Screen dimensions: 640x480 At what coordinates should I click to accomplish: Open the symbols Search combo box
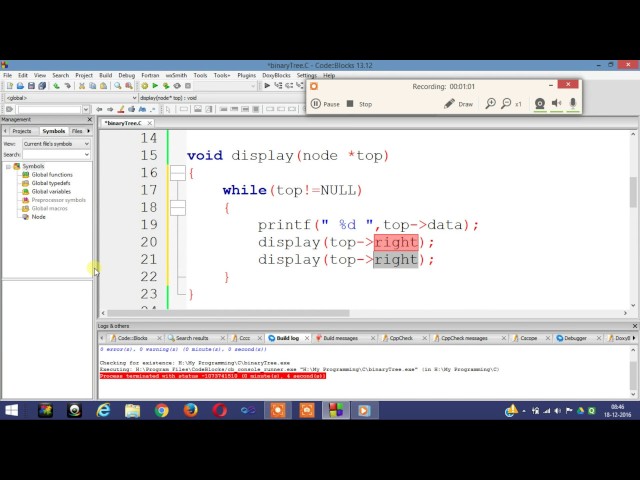click(56, 154)
